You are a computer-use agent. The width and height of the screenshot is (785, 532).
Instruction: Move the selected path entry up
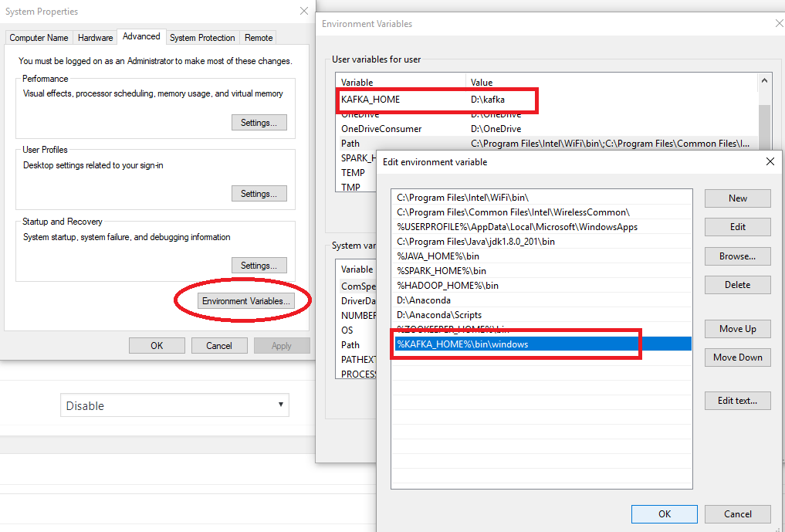pyautogui.click(x=737, y=328)
